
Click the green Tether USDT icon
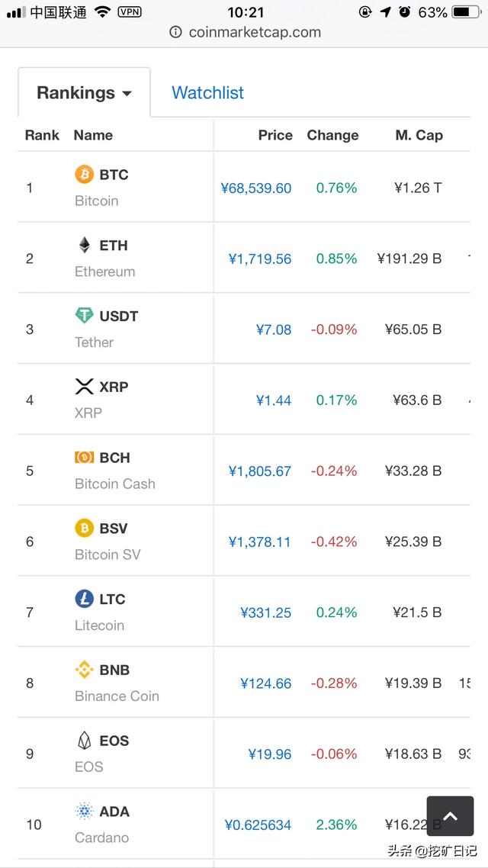84,316
